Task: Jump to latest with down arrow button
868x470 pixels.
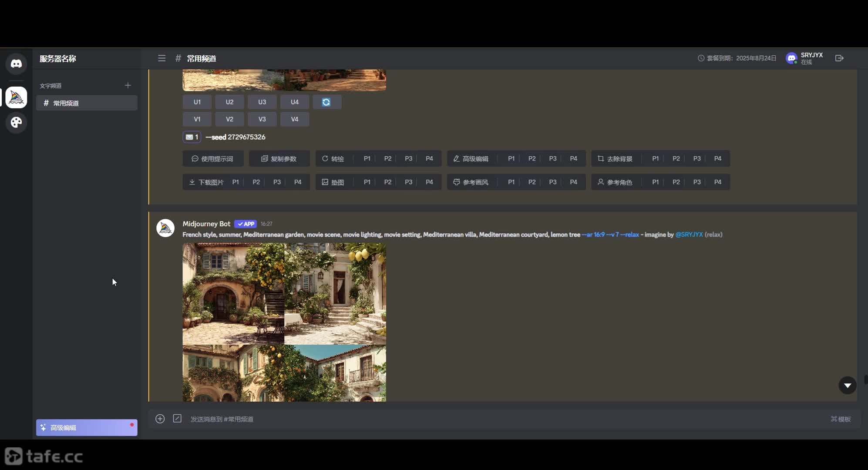Action: pyautogui.click(x=847, y=385)
